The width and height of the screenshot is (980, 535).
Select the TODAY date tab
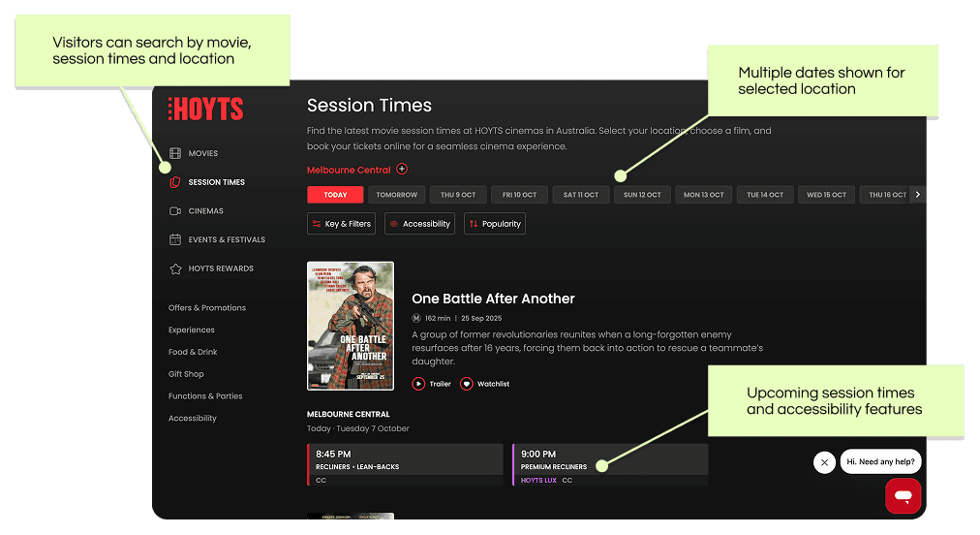pyautogui.click(x=335, y=195)
